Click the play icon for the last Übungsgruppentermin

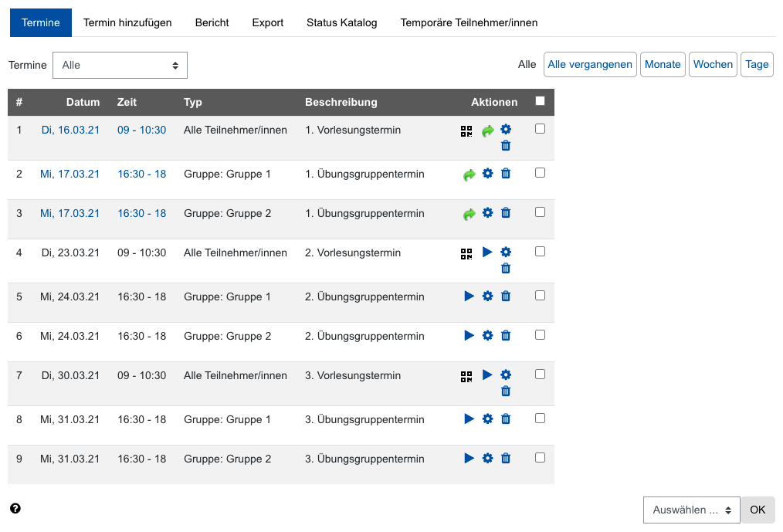[x=469, y=458]
